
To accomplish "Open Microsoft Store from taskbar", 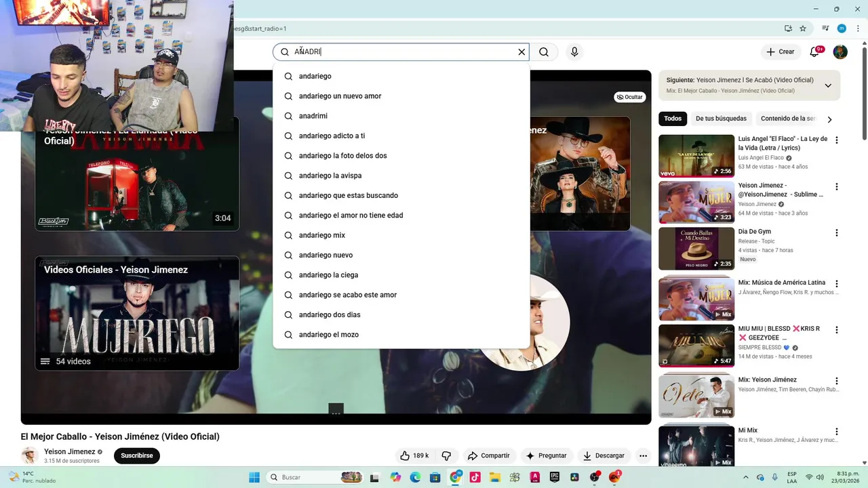I will pyautogui.click(x=435, y=477).
